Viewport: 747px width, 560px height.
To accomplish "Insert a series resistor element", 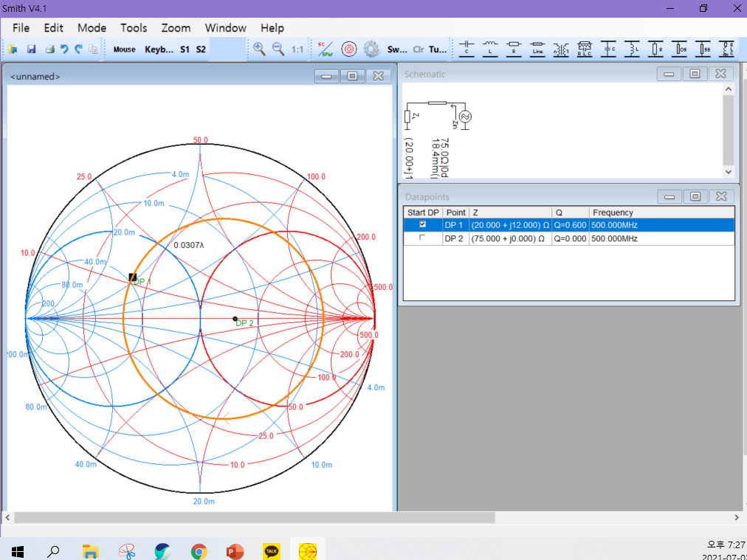I will coord(514,49).
